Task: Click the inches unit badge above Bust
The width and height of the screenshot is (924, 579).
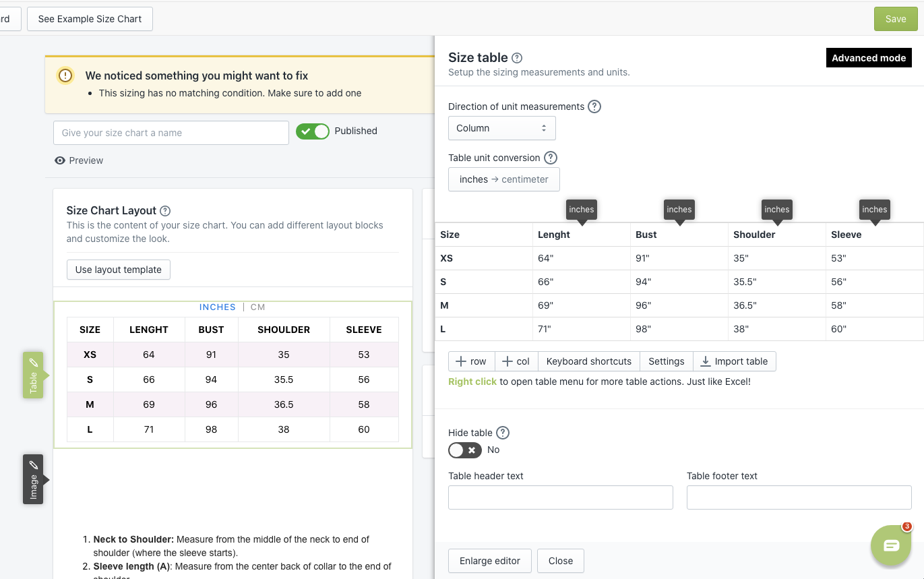Action: coord(679,210)
